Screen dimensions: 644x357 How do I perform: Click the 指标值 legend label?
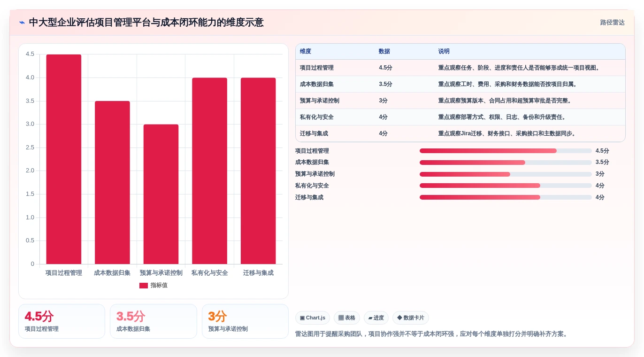pos(159,286)
